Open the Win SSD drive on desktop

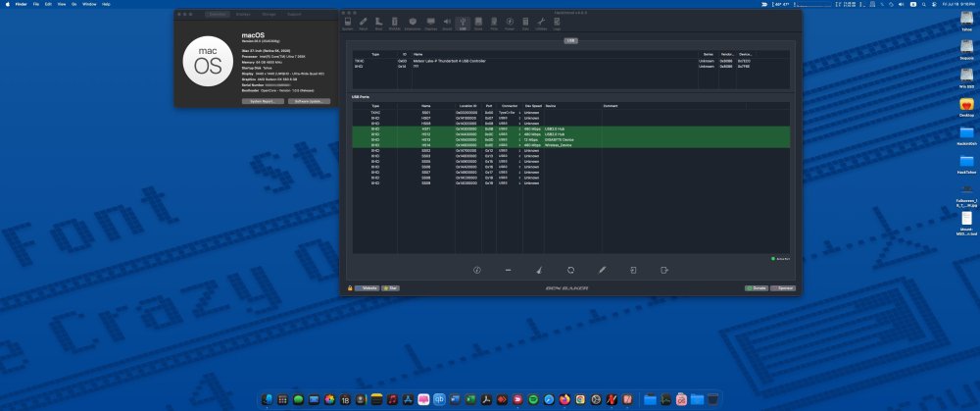coord(967,77)
